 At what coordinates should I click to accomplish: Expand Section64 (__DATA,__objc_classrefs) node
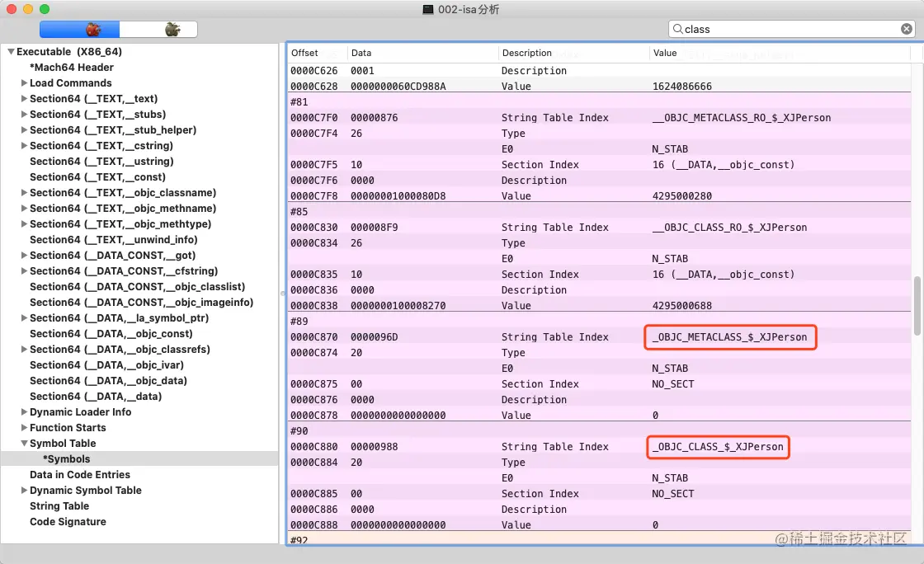coord(24,349)
